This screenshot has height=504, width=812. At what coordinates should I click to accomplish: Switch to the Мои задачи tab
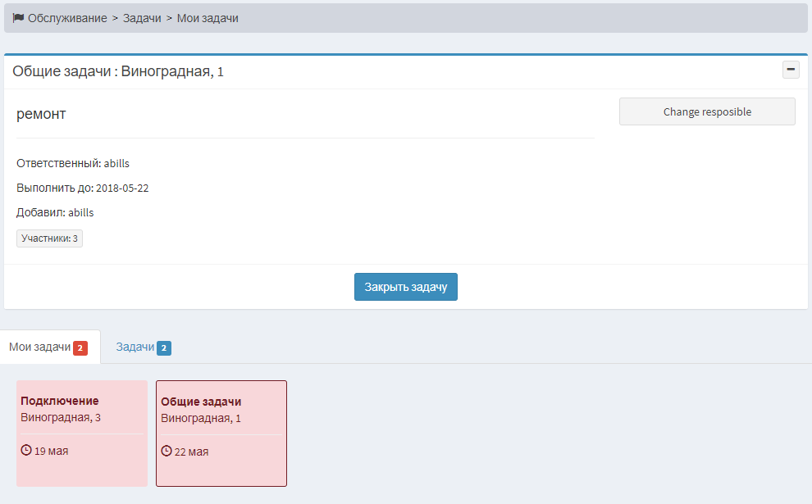click(49, 347)
